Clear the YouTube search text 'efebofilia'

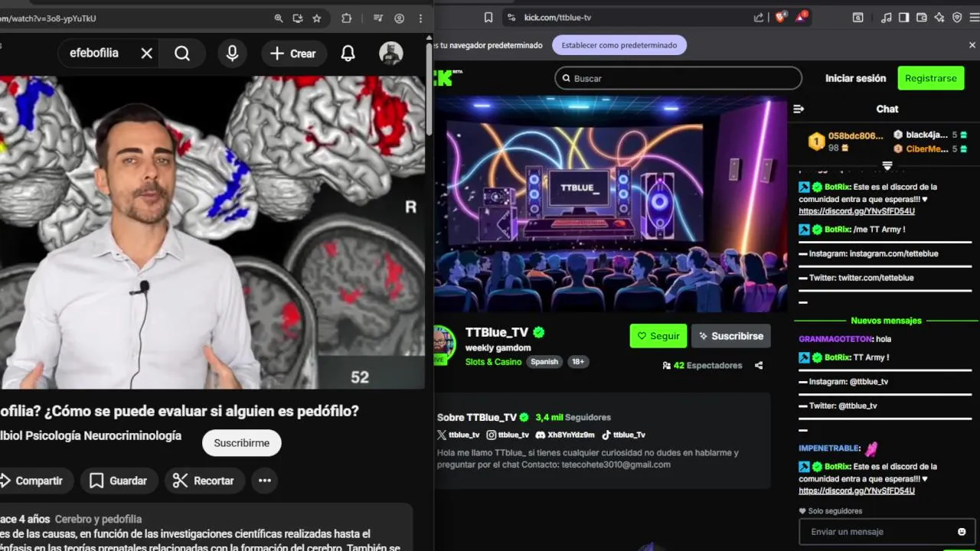click(x=147, y=54)
